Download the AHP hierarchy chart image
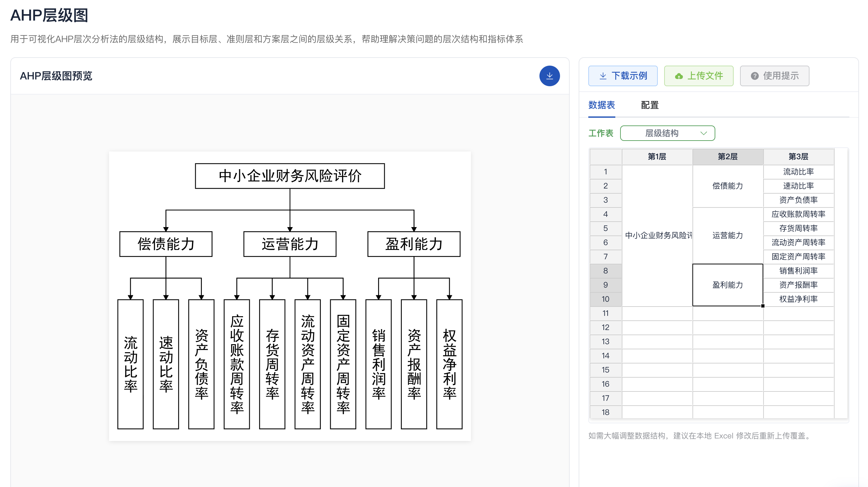Image resolution: width=868 pixels, height=487 pixels. (x=549, y=76)
